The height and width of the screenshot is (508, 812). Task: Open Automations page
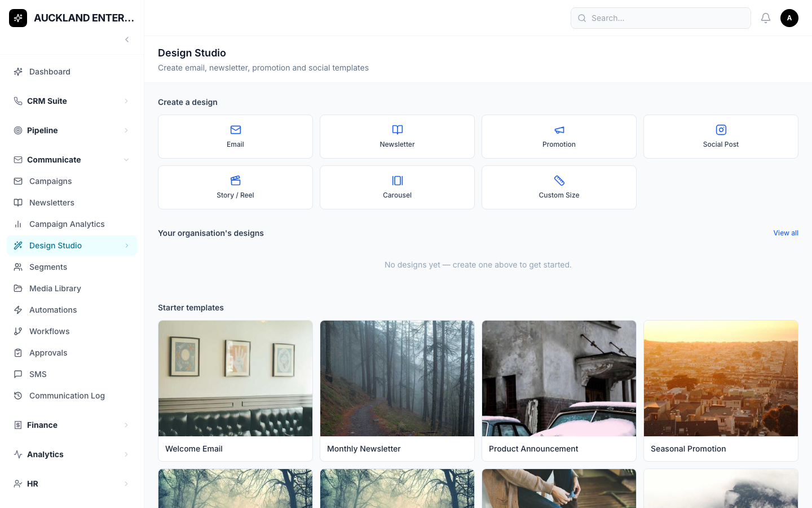tap(72, 310)
